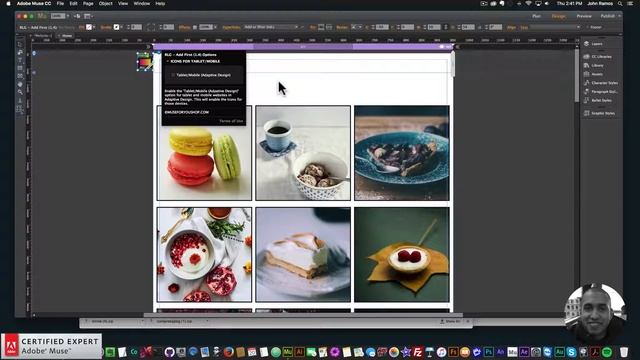This screenshot has width=640, height=360.
Task: Click the purple breakpoint bar
Action: tap(303, 47)
